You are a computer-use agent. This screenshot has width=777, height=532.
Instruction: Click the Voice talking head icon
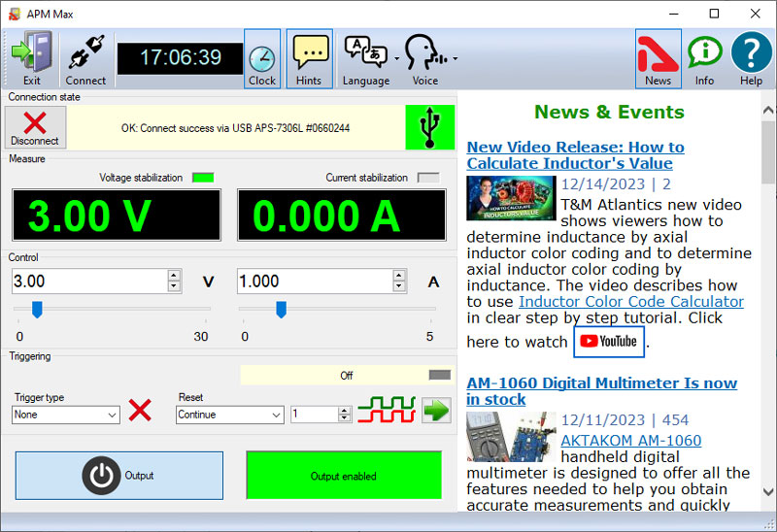tap(424, 52)
